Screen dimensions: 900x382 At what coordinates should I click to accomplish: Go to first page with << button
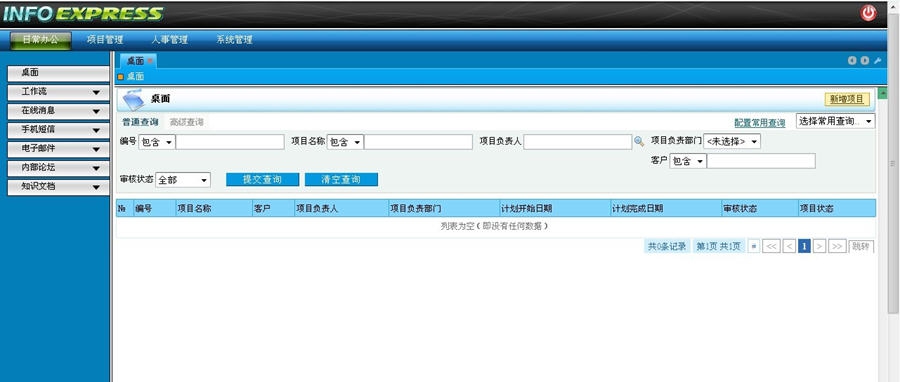click(771, 247)
